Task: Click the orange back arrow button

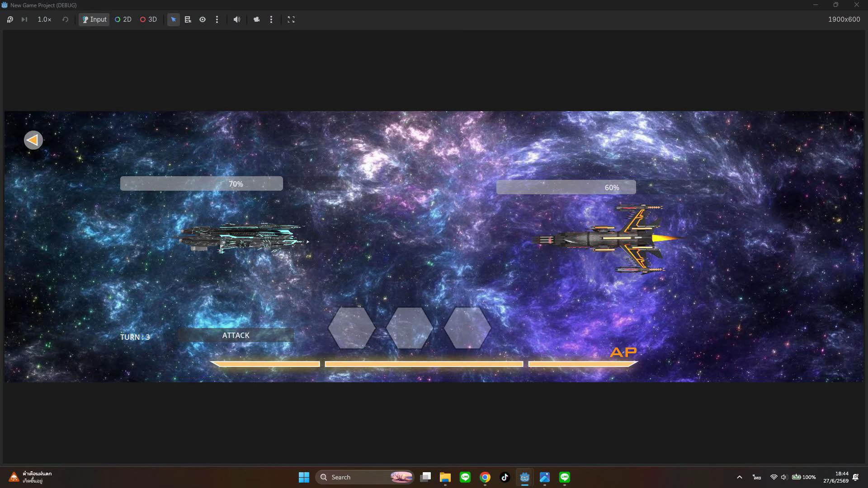Action: pos(33,140)
